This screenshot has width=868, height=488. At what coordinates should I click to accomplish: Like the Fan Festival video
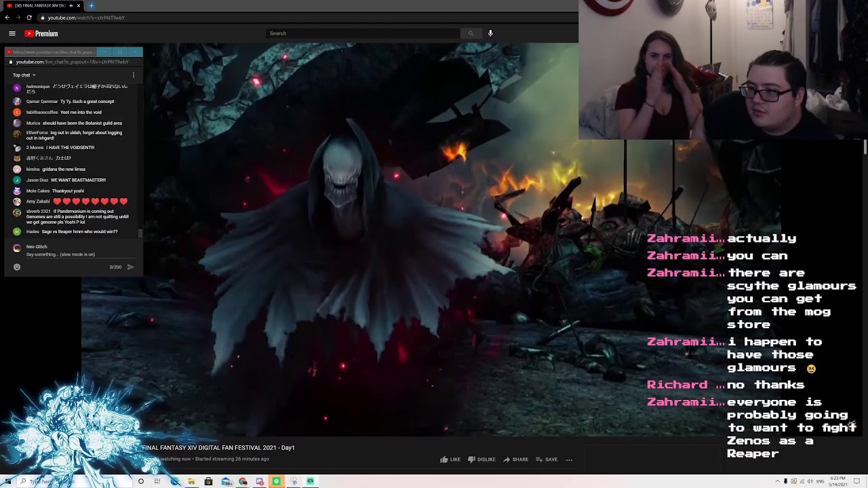(450, 460)
